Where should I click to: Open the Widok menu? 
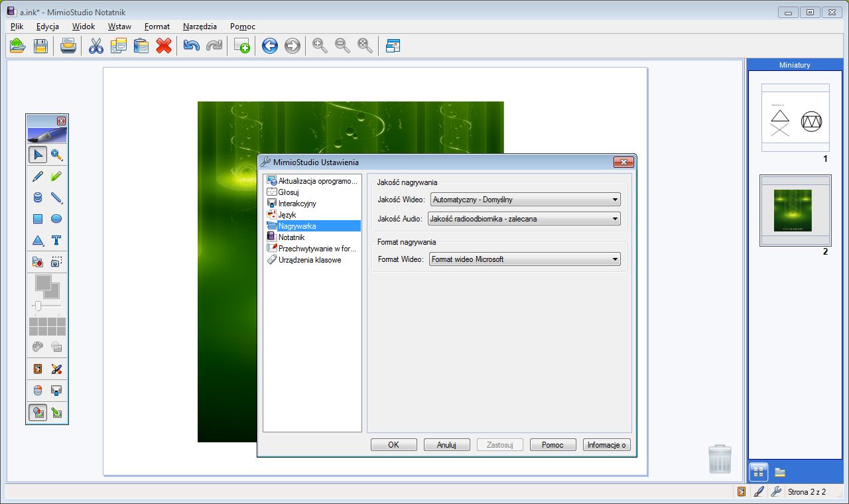pos(84,27)
